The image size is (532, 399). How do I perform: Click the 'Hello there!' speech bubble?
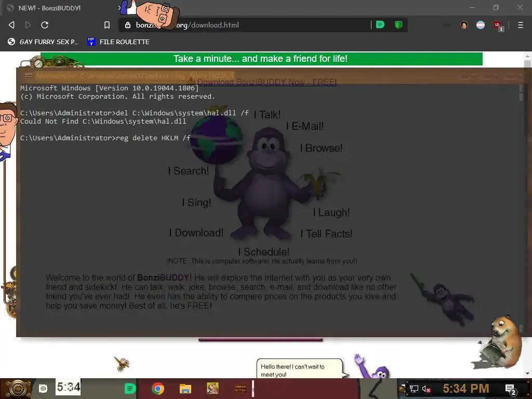tap(300, 369)
